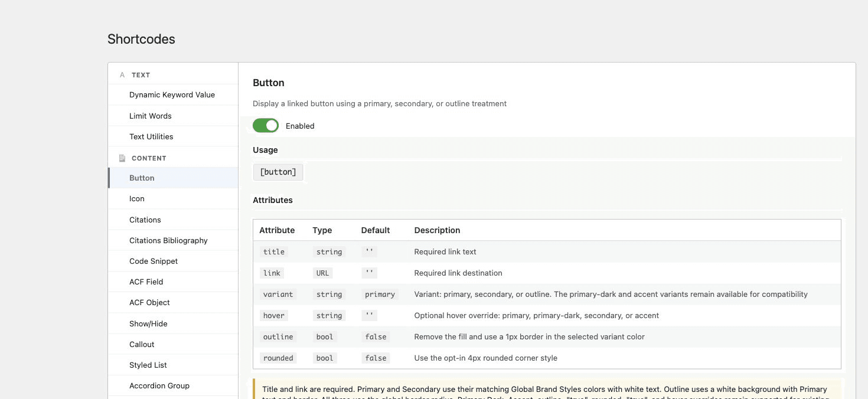Click the Required link text description
This screenshot has width=868, height=399.
[445, 251]
